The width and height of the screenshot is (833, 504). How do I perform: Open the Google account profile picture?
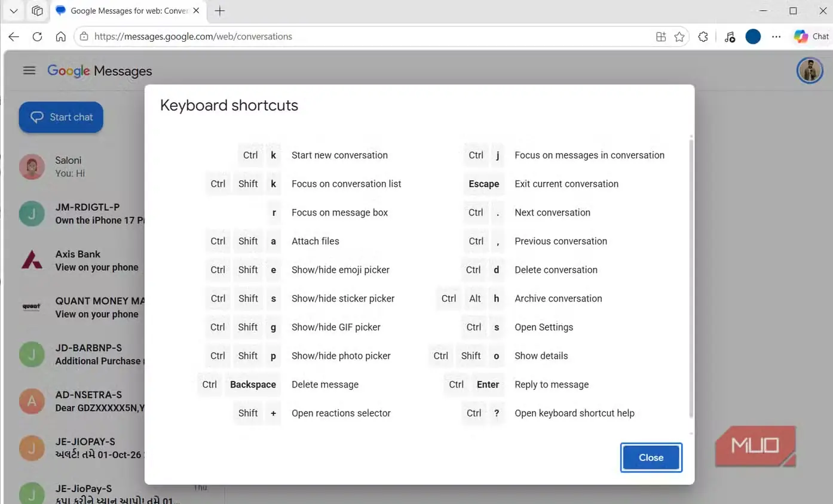pos(810,70)
